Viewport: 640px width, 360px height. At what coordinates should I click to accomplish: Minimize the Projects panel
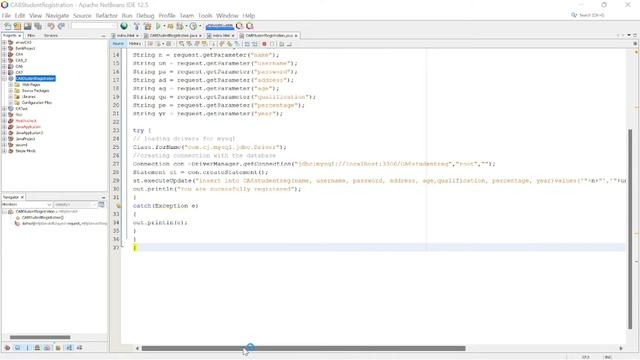click(103, 36)
